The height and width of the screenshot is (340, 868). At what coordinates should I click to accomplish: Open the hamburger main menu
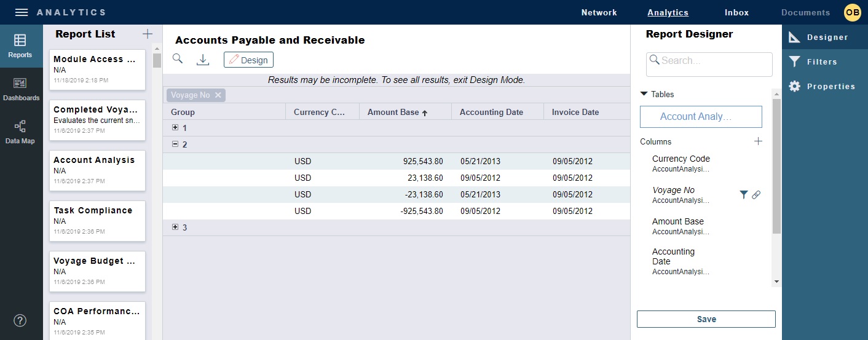22,12
